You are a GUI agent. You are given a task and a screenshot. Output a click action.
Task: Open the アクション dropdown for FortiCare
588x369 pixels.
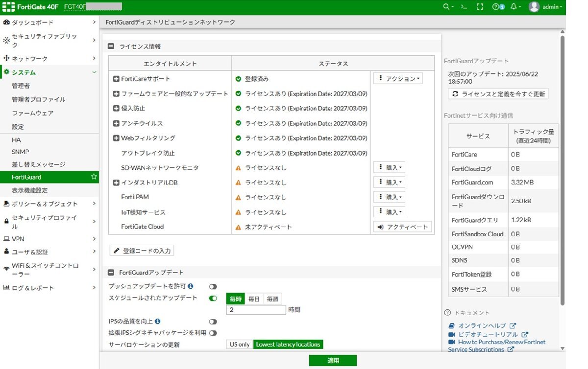coord(397,79)
